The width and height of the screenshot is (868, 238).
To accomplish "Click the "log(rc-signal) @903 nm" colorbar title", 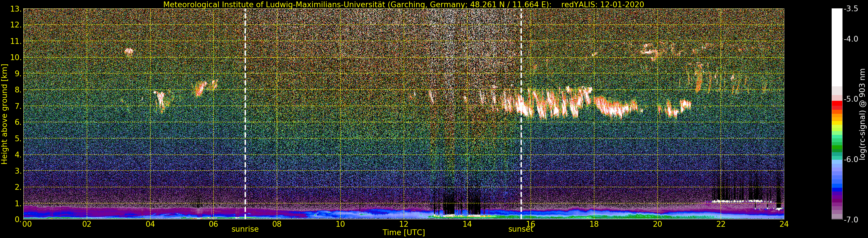I will point(862,114).
